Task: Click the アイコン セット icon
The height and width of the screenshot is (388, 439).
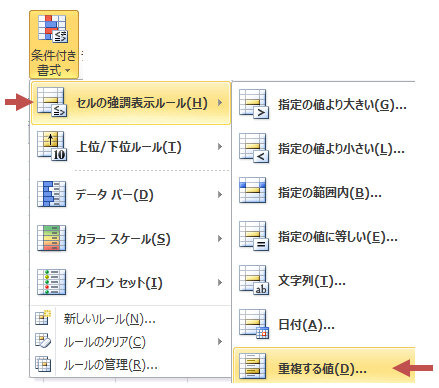Action: point(51,282)
